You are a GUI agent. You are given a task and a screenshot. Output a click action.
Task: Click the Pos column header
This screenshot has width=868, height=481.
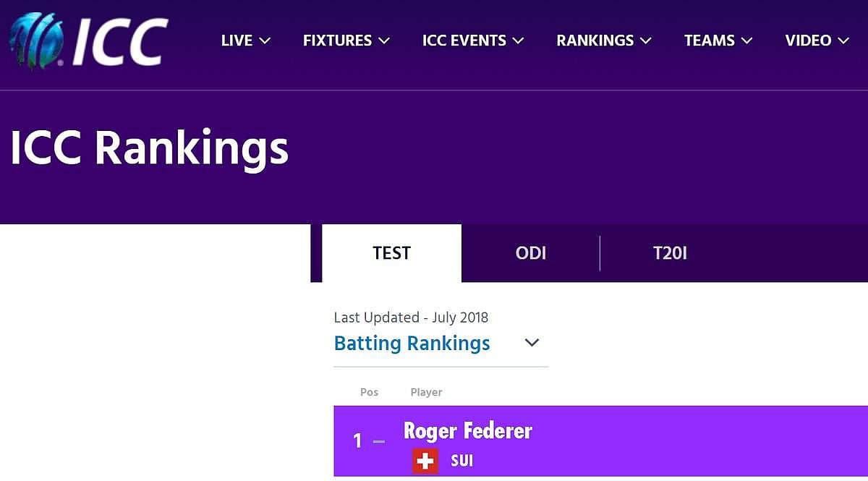point(369,392)
